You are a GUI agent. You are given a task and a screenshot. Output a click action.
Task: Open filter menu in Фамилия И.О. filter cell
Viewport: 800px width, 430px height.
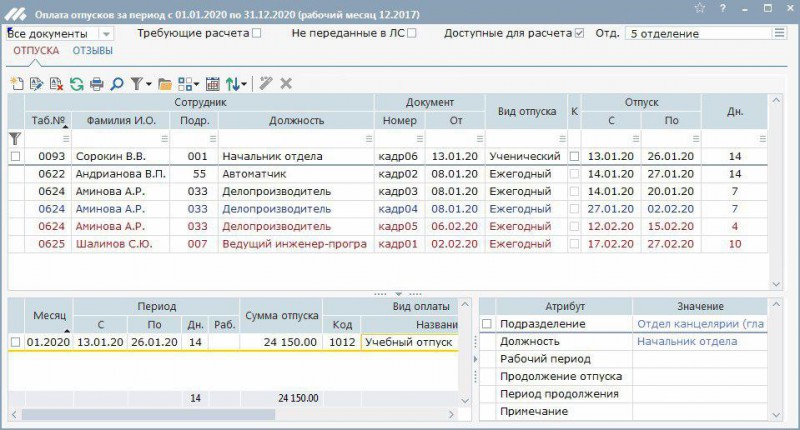pyautogui.click(x=164, y=139)
